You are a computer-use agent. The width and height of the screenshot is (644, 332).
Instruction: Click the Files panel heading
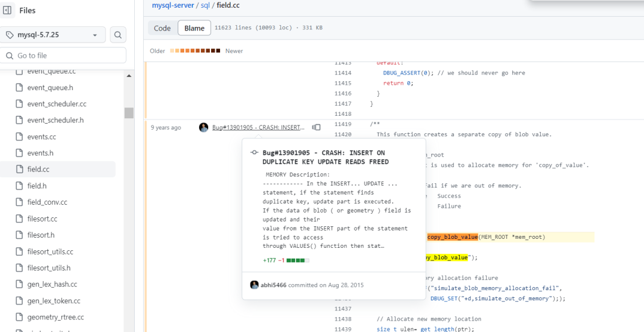pos(27,10)
